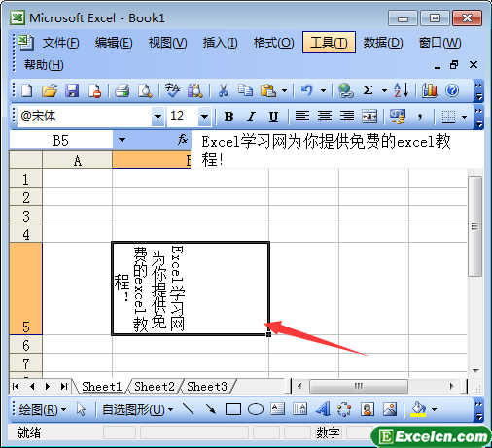Click the AutoSum sigma icon
Screen dimensions: 492x448
coord(368,90)
